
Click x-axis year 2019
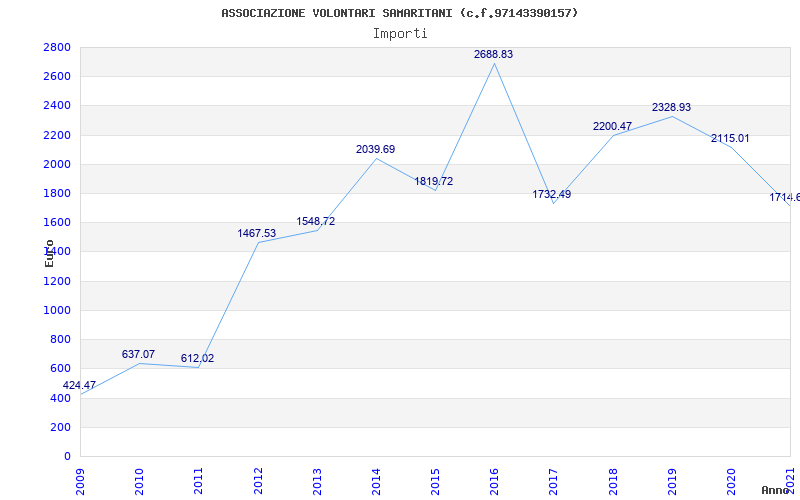click(672, 481)
